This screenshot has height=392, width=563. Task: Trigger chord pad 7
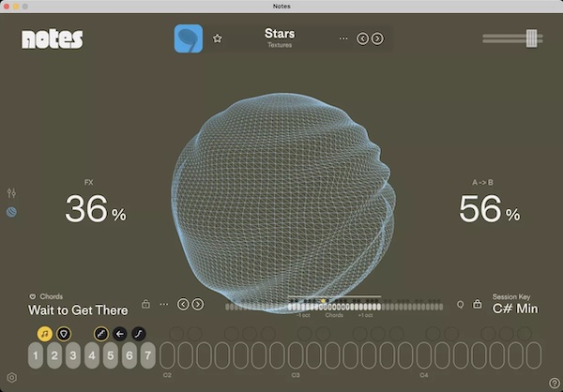(x=148, y=355)
